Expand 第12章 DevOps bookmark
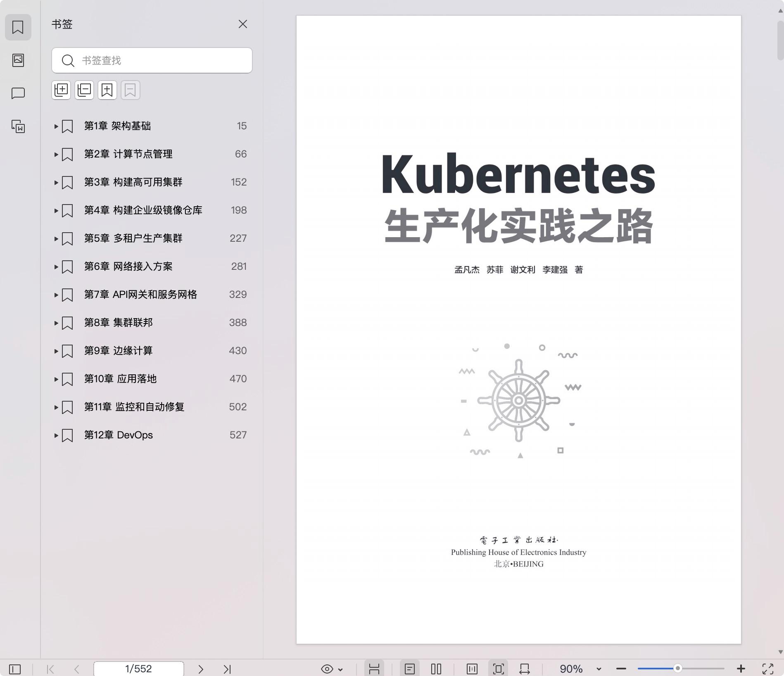 pos(56,436)
